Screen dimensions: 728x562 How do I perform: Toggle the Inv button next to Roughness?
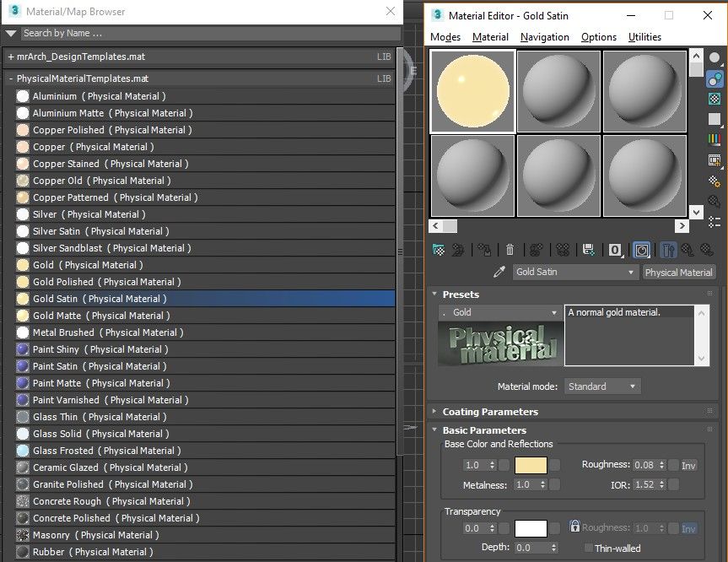pyautogui.click(x=689, y=465)
